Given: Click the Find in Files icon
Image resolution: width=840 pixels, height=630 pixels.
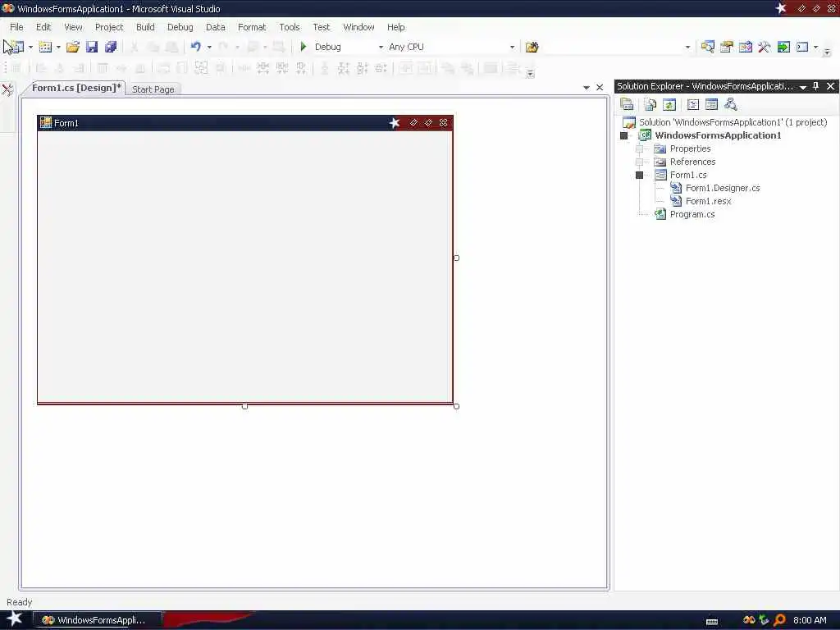Looking at the screenshot, I should [532, 47].
